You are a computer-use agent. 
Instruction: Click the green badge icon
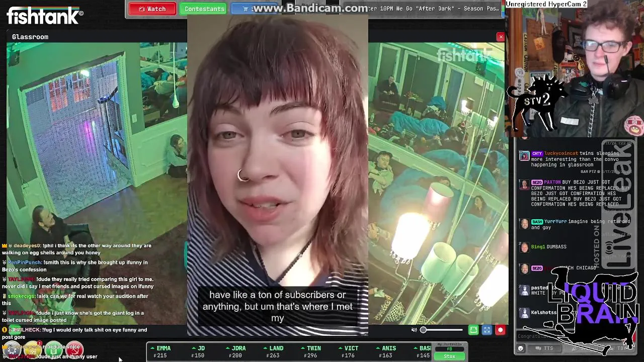click(54, 348)
